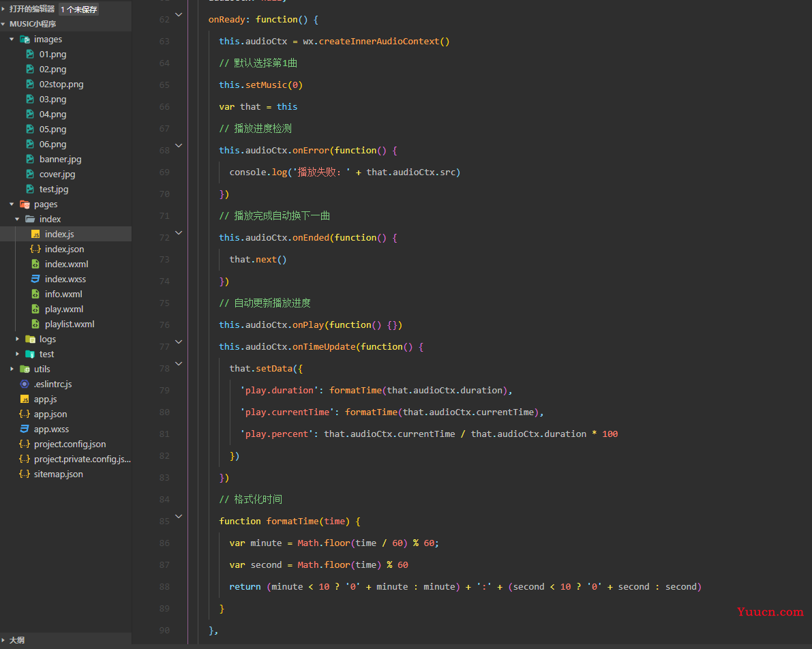Image resolution: width=812 pixels, height=649 pixels.
Task: Click the braces icon of index.json
Action: (35, 249)
